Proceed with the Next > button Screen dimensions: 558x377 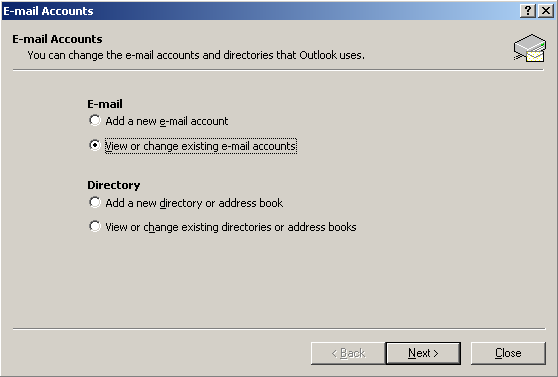423,353
